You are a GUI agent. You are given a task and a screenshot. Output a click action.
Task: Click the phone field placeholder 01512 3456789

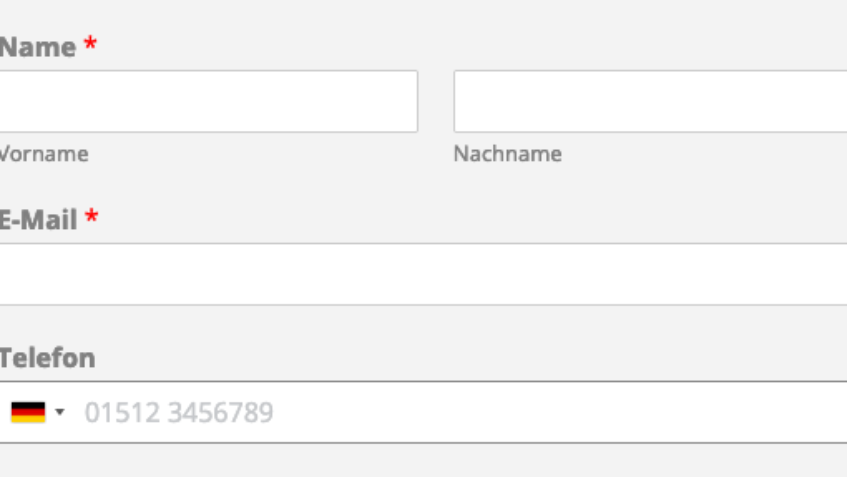178,412
